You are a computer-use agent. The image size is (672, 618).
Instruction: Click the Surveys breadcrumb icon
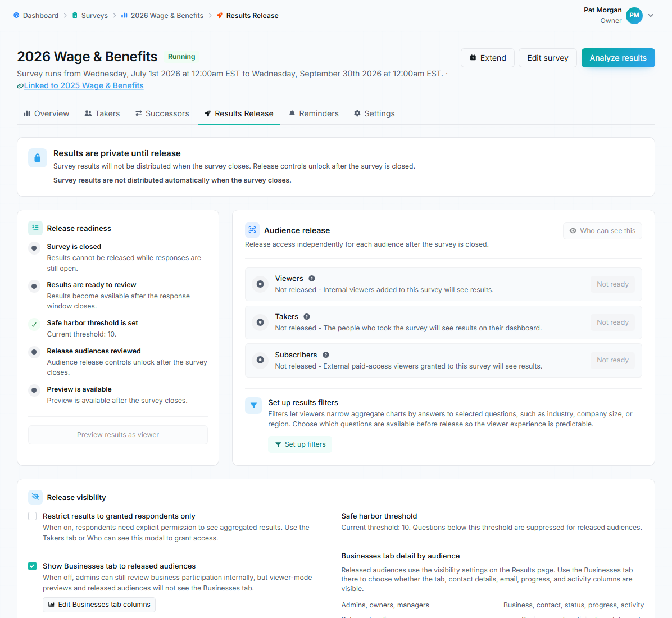(x=75, y=15)
